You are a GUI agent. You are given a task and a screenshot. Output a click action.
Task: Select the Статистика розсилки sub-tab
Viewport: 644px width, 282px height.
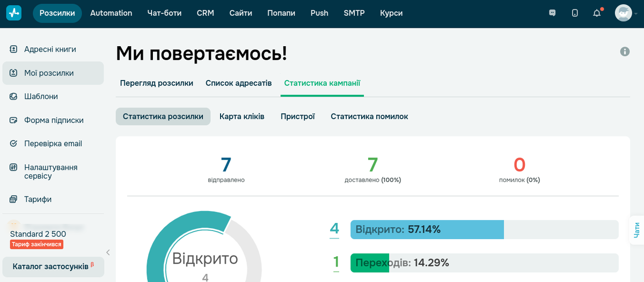(x=163, y=117)
